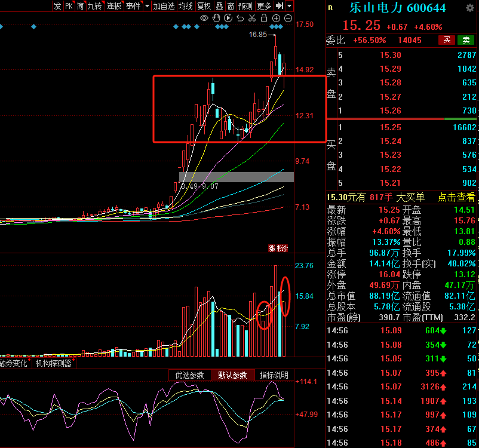Click the skip-to-end arrow toolbar icon

(279, 6)
